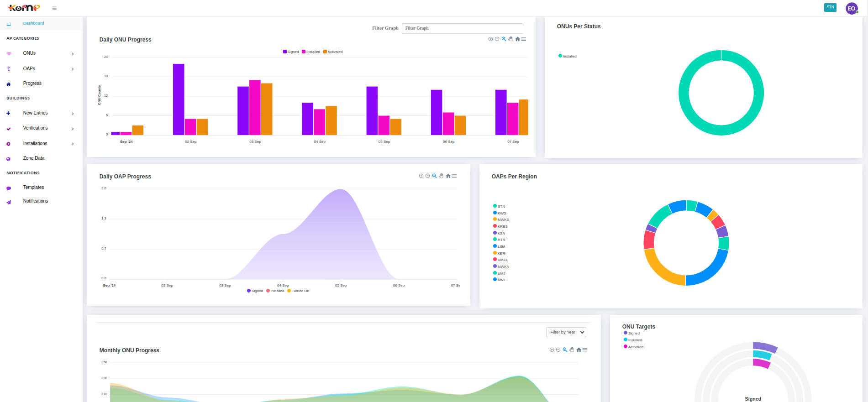The height and width of the screenshot is (402, 868).
Task: Open Daily ONU Progress chart menu
Action: click(x=524, y=39)
